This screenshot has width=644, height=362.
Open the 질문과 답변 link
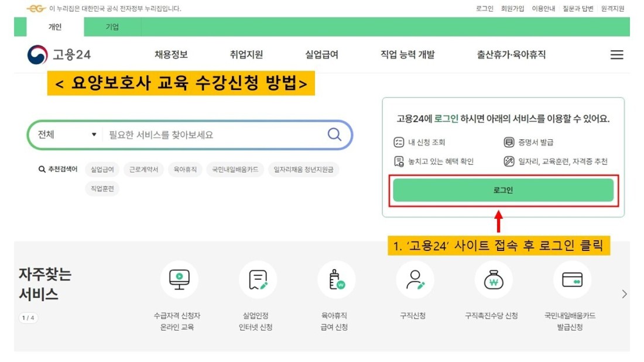pos(578,9)
